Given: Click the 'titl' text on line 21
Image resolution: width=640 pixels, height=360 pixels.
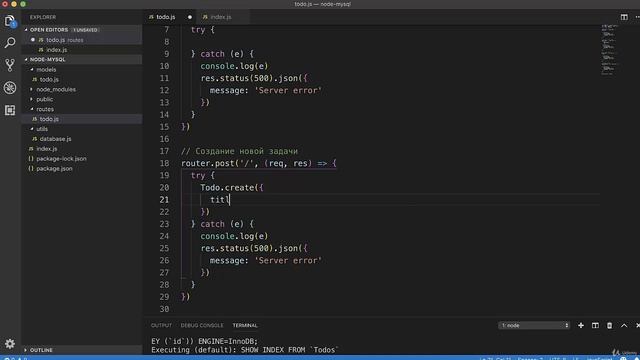Looking at the screenshot, I should (x=220, y=200).
